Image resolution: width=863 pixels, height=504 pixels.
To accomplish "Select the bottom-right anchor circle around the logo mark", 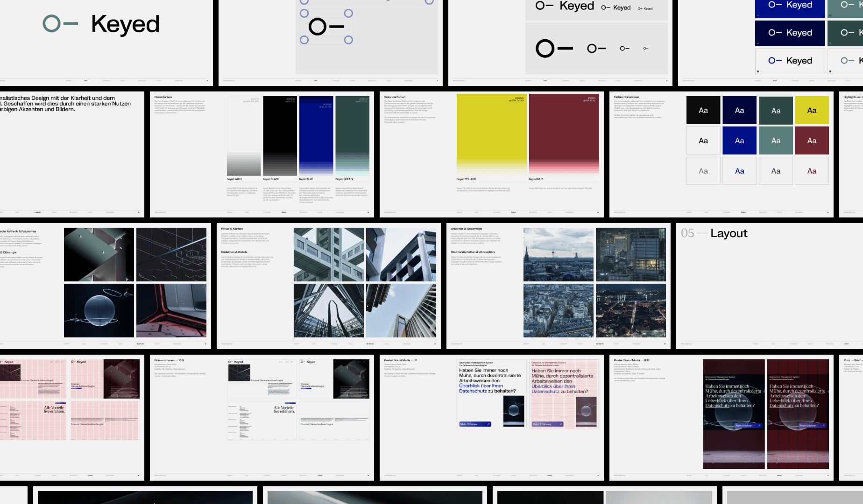I will pyautogui.click(x=348, y=40).
